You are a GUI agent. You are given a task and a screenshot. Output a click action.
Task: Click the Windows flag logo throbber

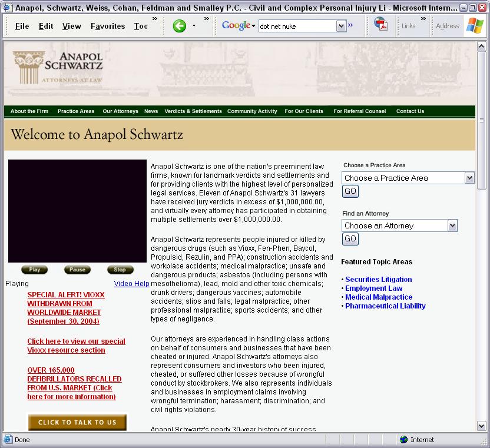(475, 26)
